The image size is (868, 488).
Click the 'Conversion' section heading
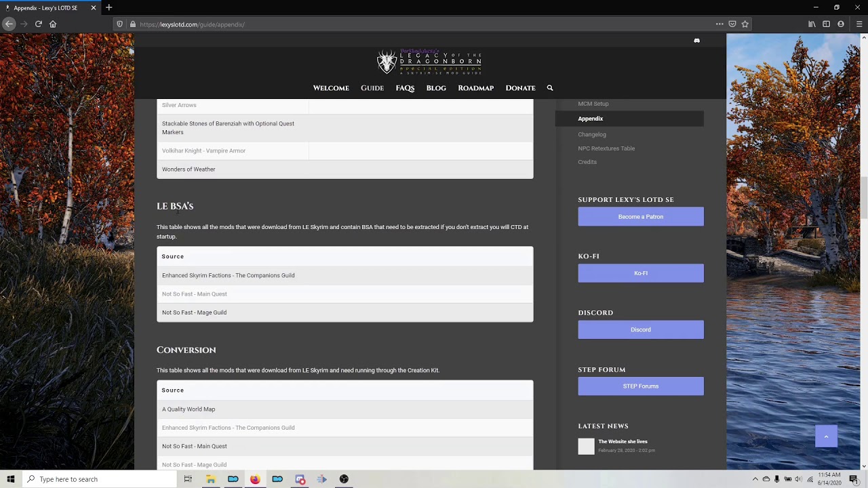tap(186, 350)
